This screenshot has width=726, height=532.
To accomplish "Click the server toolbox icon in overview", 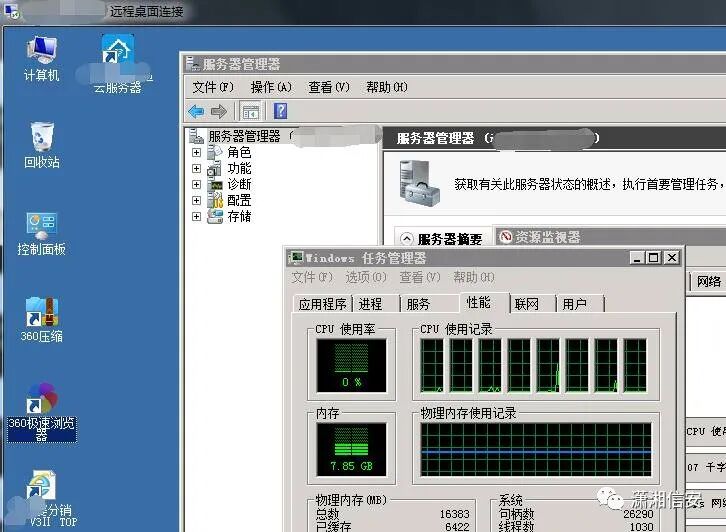I will click(419, 183).
